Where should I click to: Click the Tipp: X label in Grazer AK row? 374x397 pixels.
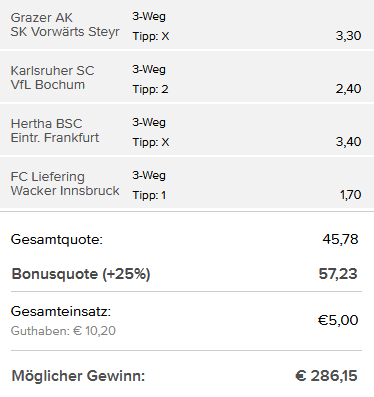(151, 36)
